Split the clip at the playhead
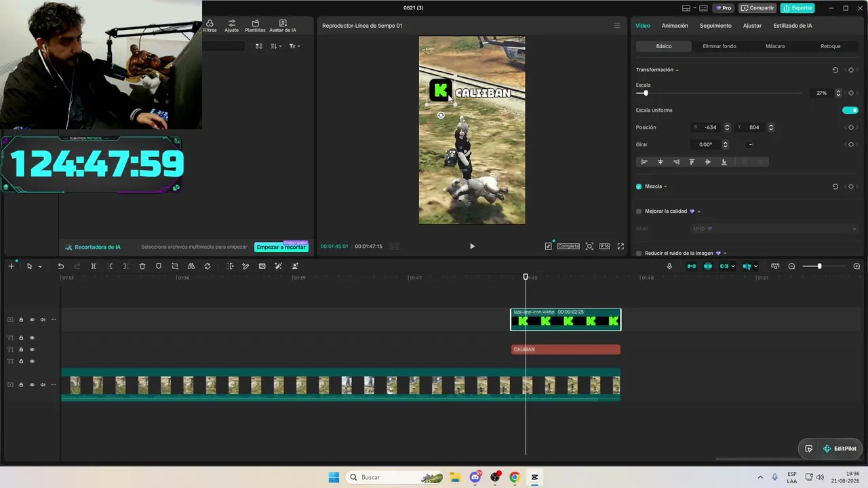Screen dimensions: 868x488 click(94, 266)
